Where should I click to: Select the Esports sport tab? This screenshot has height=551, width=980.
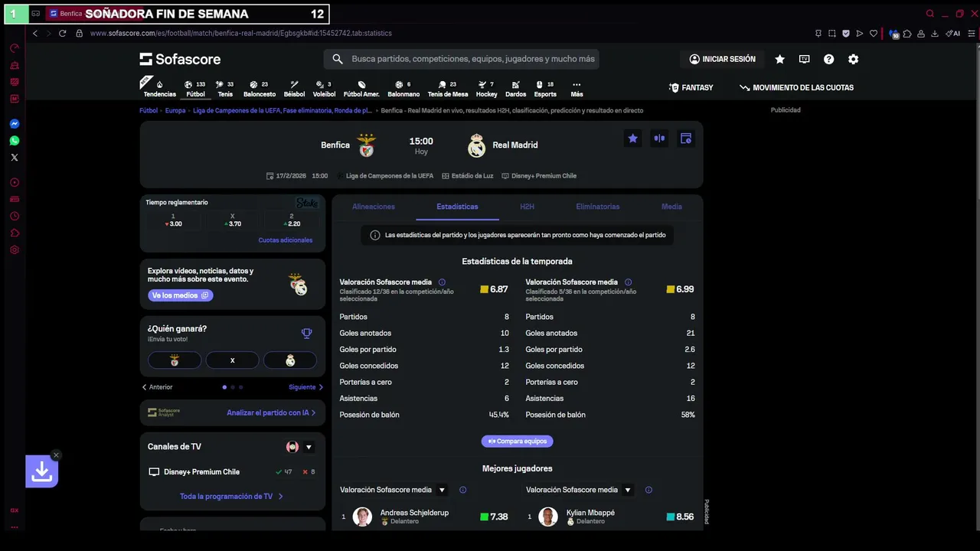545,89
